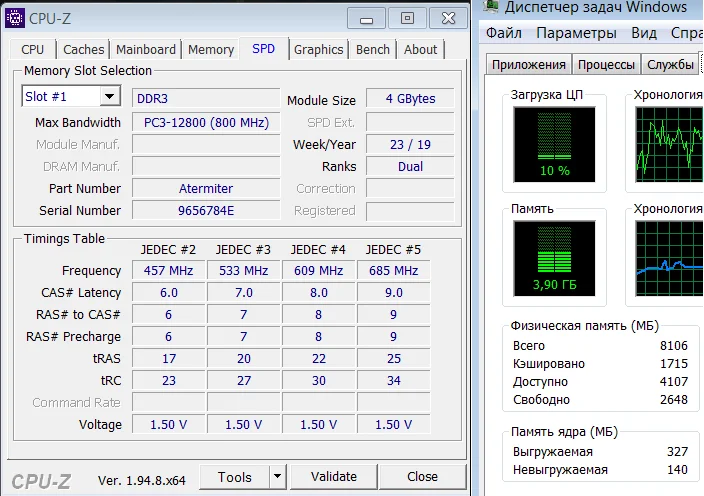
Task: Open the Процессы tab in Task Manager
Action: pos(606,65)
